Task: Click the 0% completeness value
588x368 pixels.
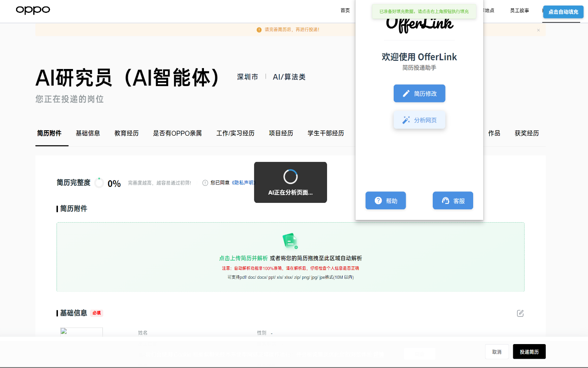Action: pyautogui.click(x=114, y=184)
